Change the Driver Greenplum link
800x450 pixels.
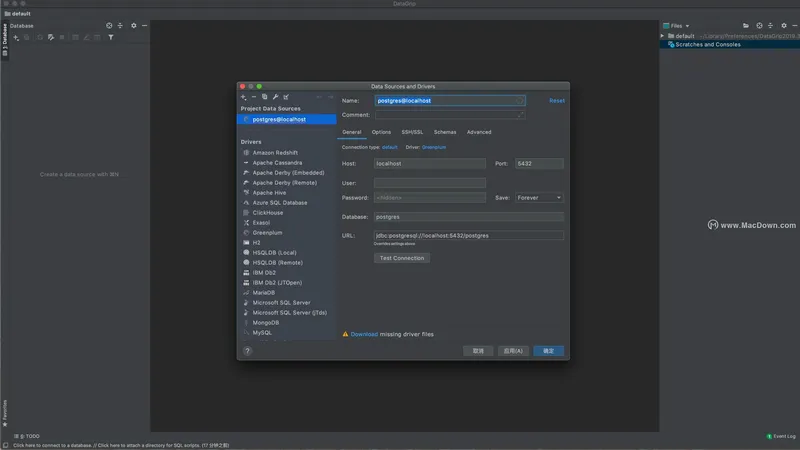[x=434, y=147]
